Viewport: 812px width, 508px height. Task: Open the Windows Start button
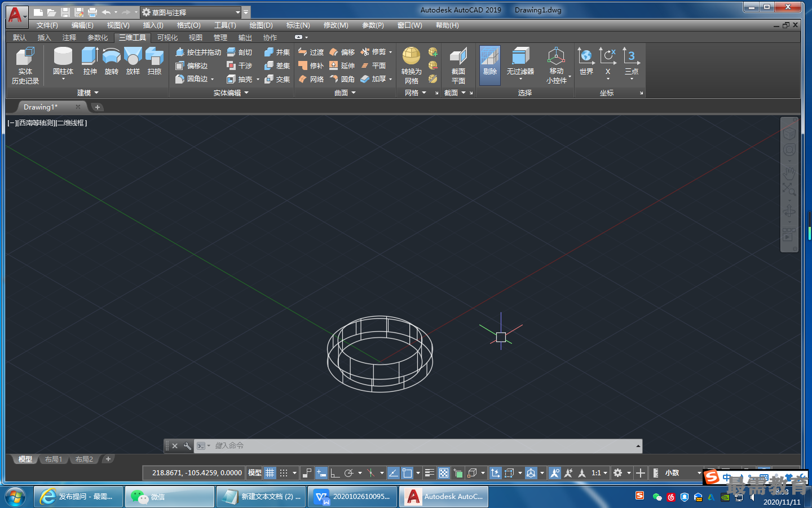pyautogui.click(x=15, y=497)
